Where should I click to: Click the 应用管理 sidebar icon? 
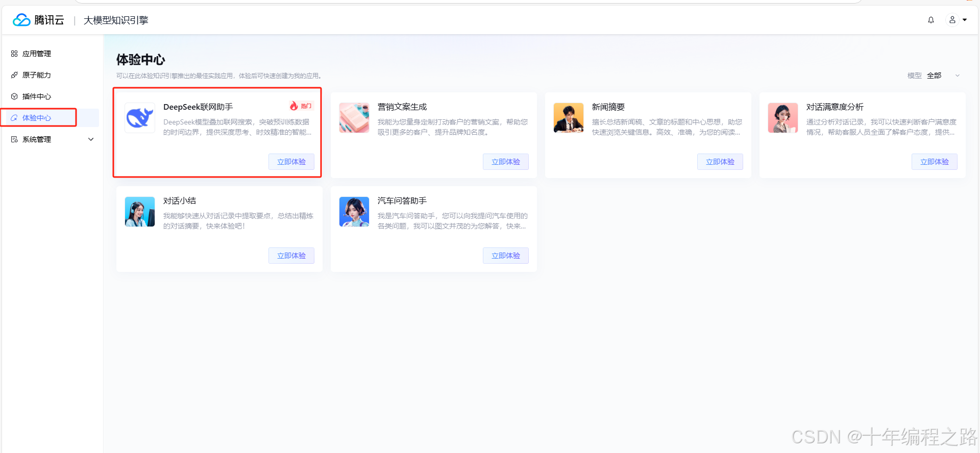click(14, 54)
